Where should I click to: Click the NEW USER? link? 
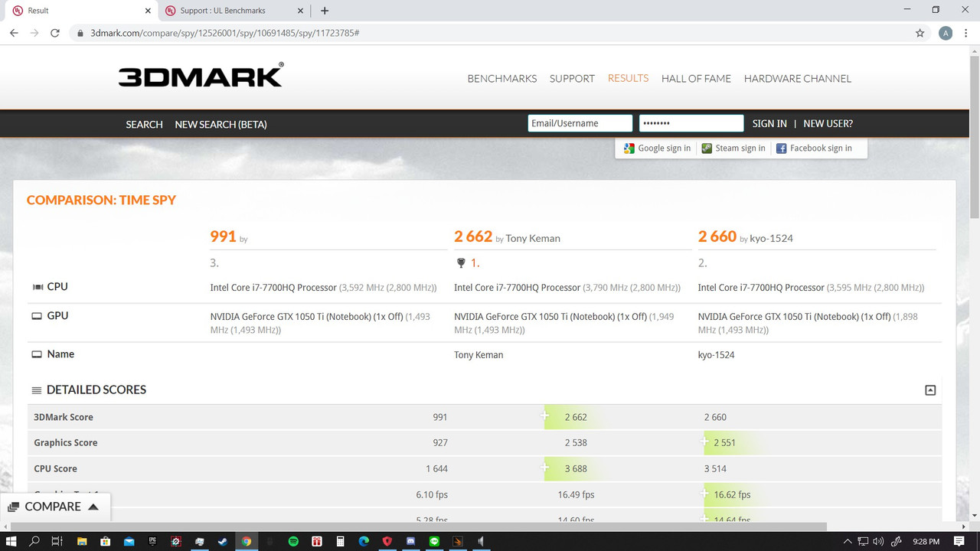pos(828,123)
